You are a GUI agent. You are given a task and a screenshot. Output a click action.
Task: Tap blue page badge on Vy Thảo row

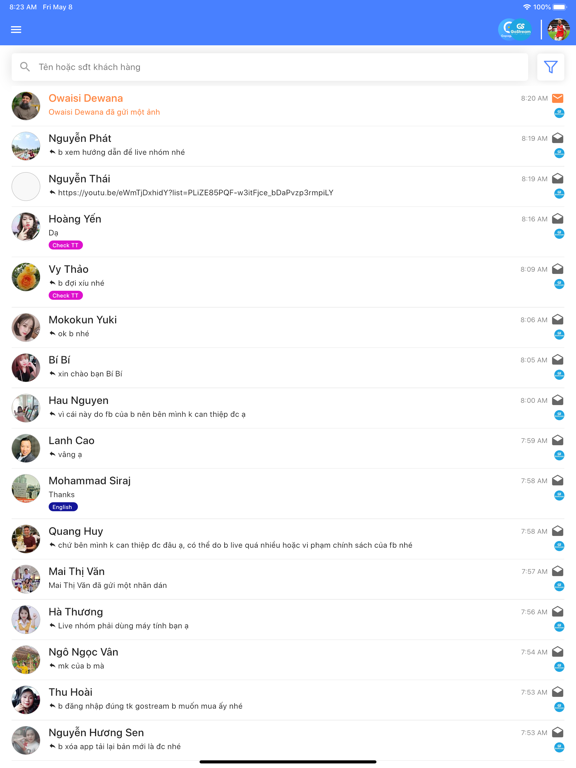tap(559, 284)
